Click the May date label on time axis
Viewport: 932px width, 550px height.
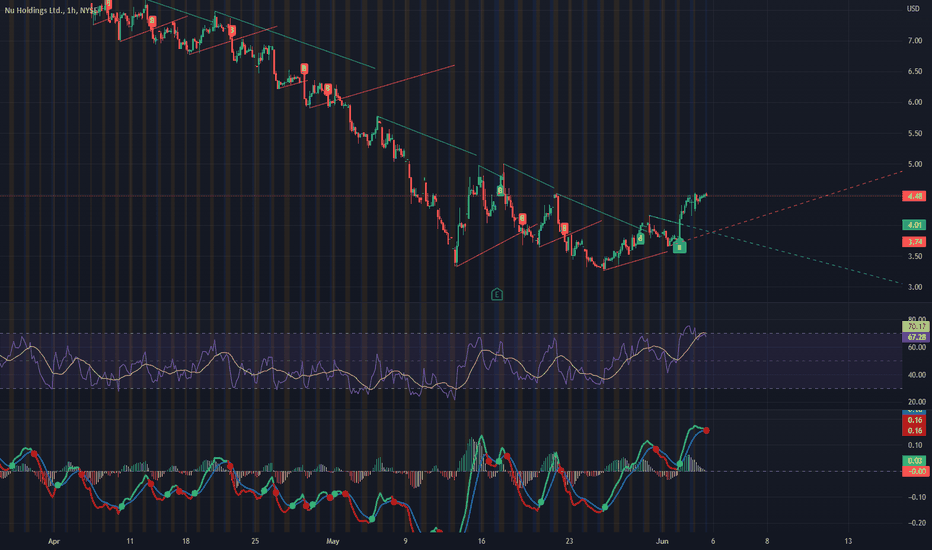(333, 541)
